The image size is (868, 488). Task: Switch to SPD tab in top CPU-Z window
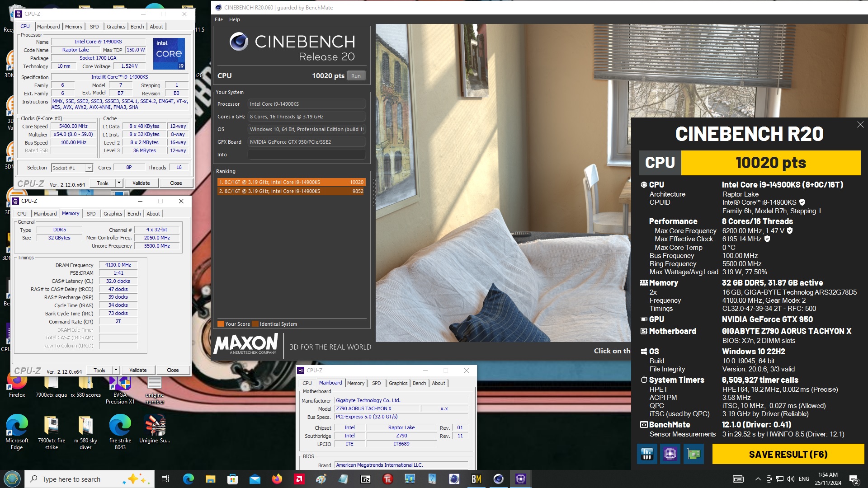point(94,27)
